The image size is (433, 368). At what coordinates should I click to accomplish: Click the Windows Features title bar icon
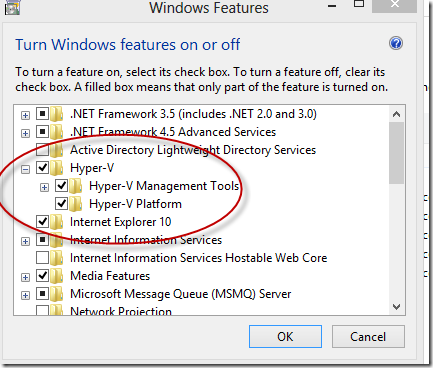coord(12,7)
